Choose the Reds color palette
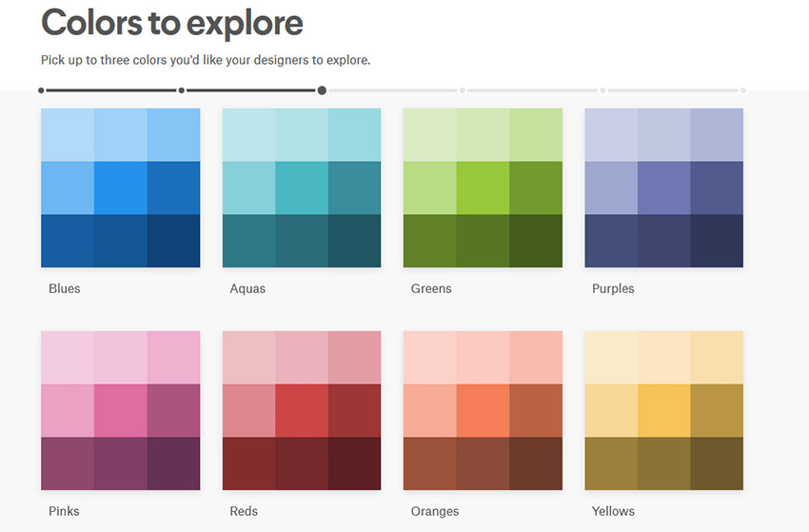809x532 pixels. point(302,411)
